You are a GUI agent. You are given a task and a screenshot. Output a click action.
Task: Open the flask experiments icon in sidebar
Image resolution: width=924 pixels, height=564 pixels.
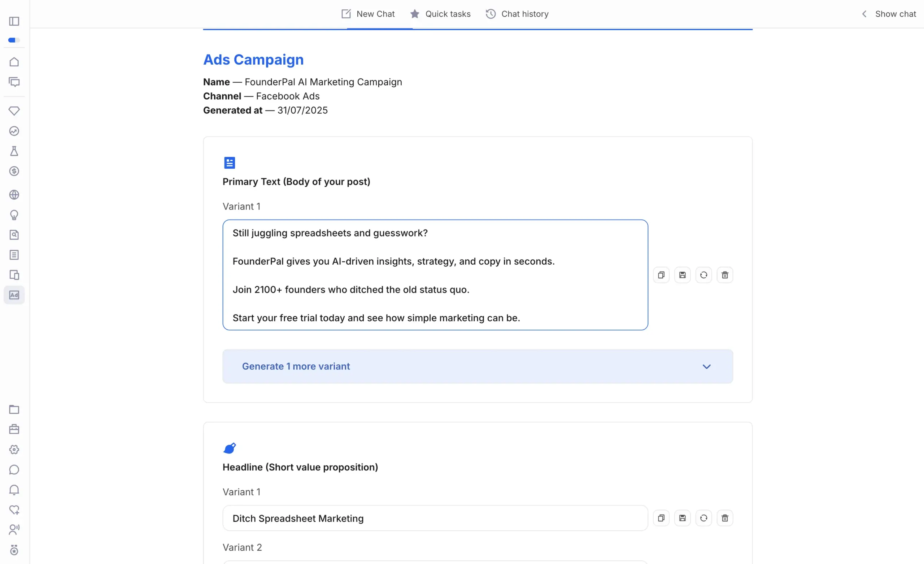[14, 151]
